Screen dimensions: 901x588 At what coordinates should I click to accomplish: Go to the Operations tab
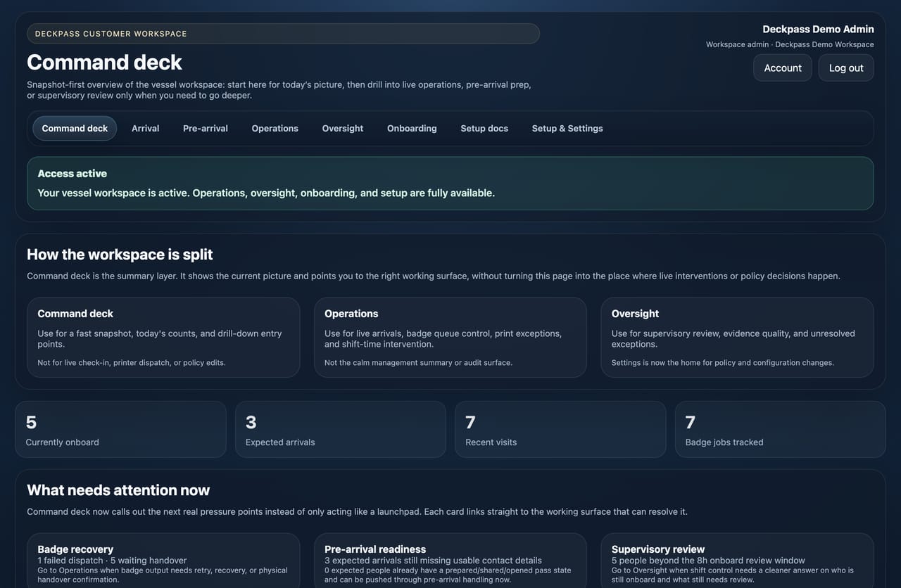pyautogui.click(x=275, y=128)
